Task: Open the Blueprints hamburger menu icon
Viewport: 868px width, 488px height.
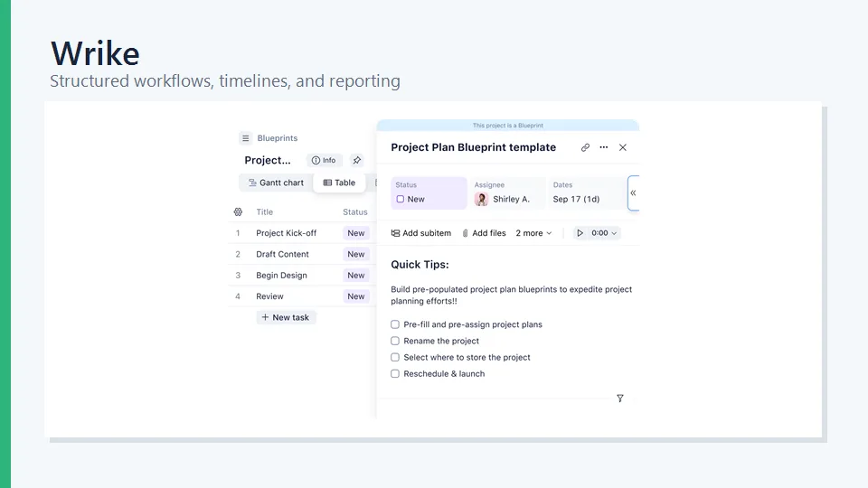Action: 245,138
